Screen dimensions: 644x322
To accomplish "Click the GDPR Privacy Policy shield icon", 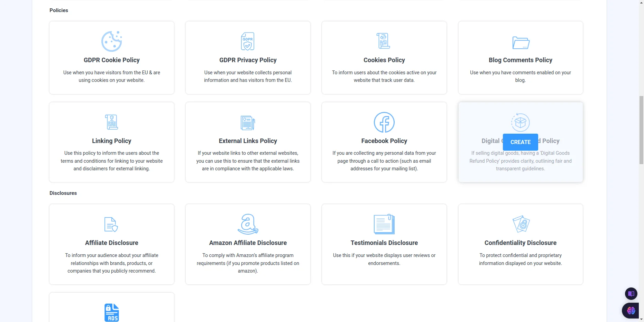I will pos(248,41).
